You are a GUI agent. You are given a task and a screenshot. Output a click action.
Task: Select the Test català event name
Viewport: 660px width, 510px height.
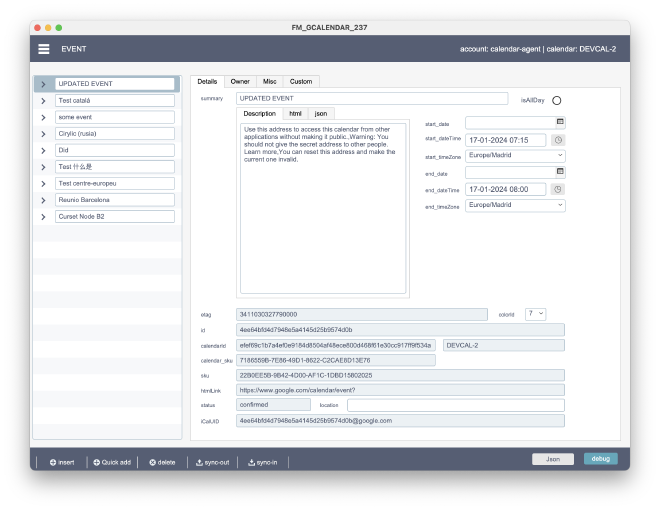click(114, 101)
